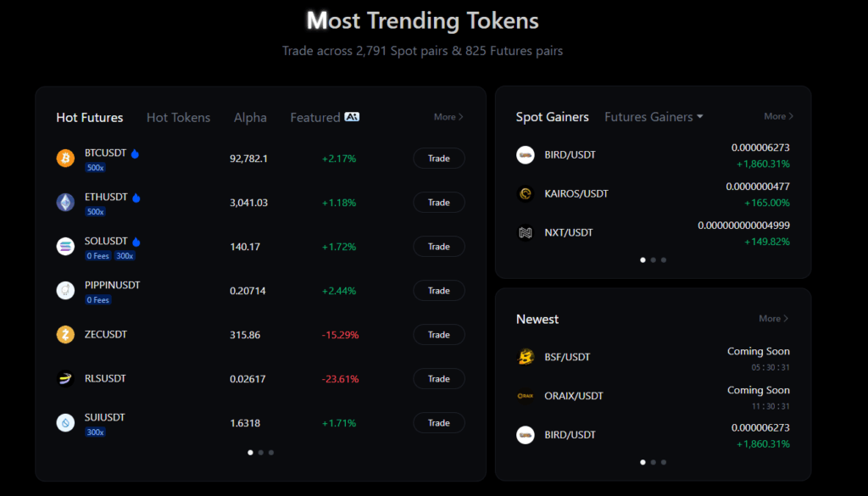Expand the Futures Gainers dropdown
Screen dimensions: 868x496
[x=654, y=117]
